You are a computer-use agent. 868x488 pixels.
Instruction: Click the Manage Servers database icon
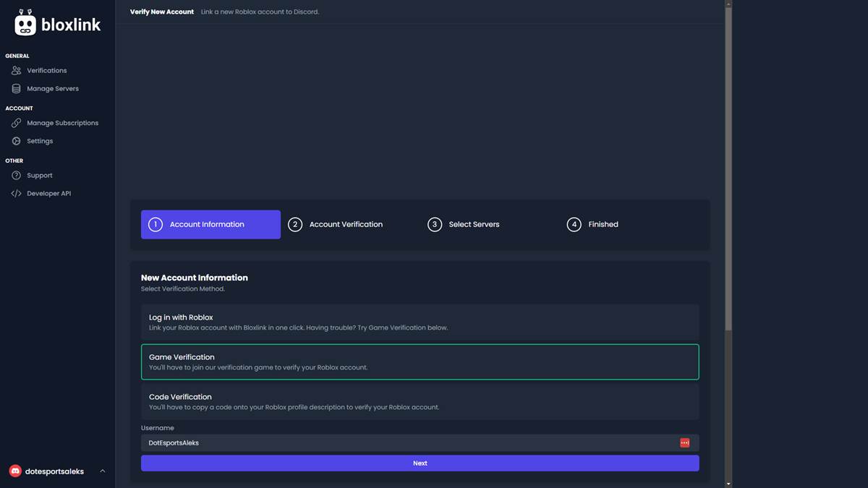point(16,89)
